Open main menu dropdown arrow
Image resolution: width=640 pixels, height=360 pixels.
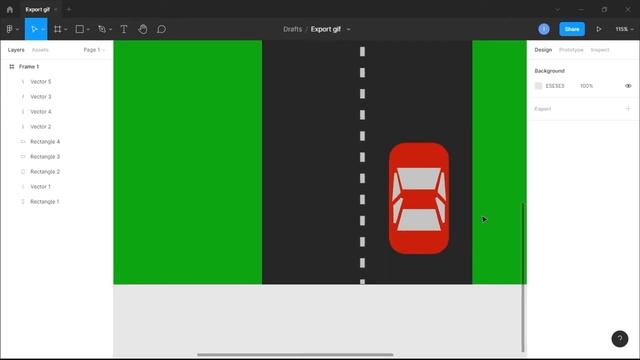coord(17,29)
